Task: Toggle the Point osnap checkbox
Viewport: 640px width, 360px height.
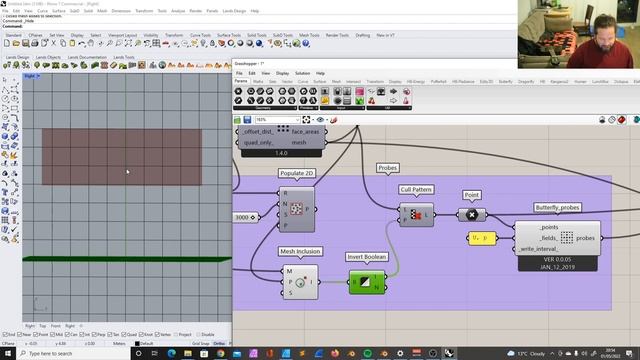Action: (x=36, y=335)
